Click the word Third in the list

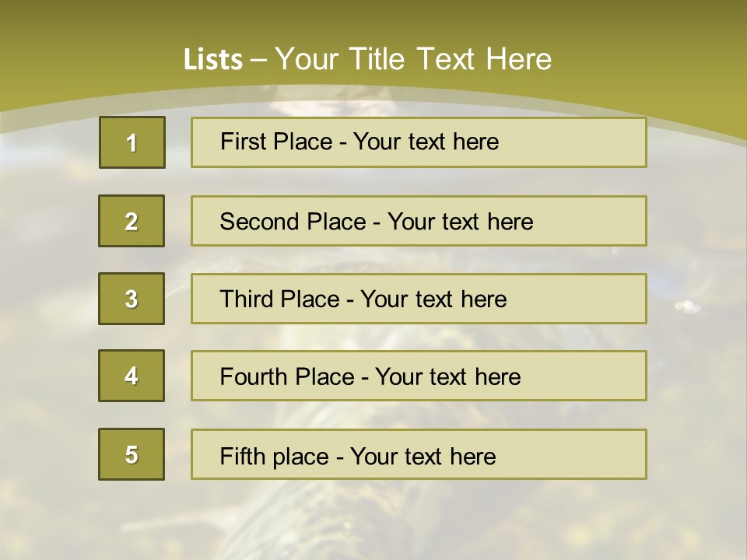click(x=246, y=299)
